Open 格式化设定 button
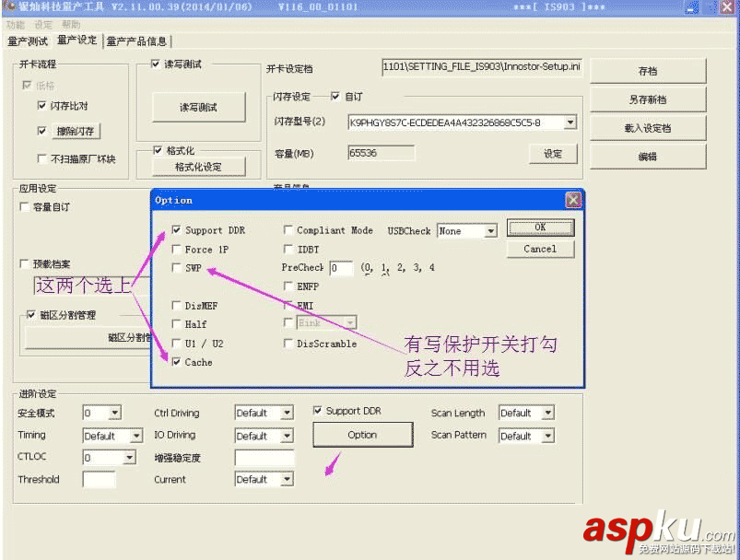 click(199, 167)
